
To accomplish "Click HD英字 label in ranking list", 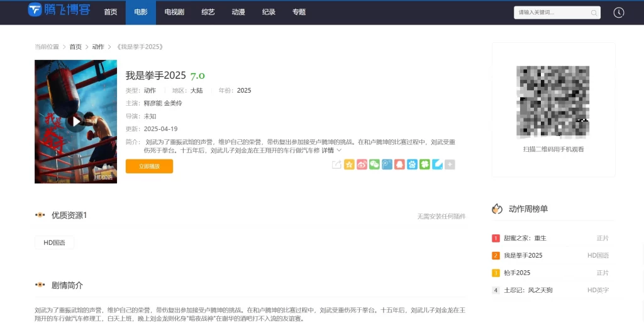I will (x=598, y=290).
